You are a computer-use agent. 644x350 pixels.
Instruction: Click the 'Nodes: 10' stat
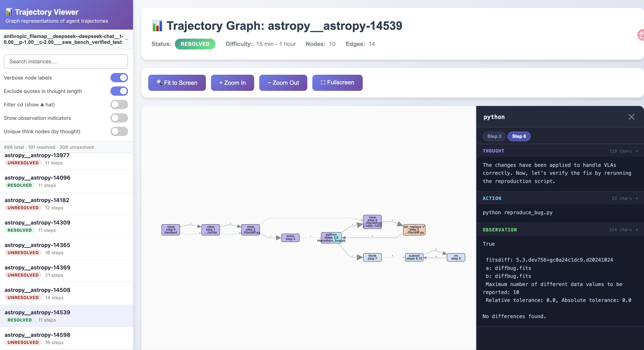point(321,44)
